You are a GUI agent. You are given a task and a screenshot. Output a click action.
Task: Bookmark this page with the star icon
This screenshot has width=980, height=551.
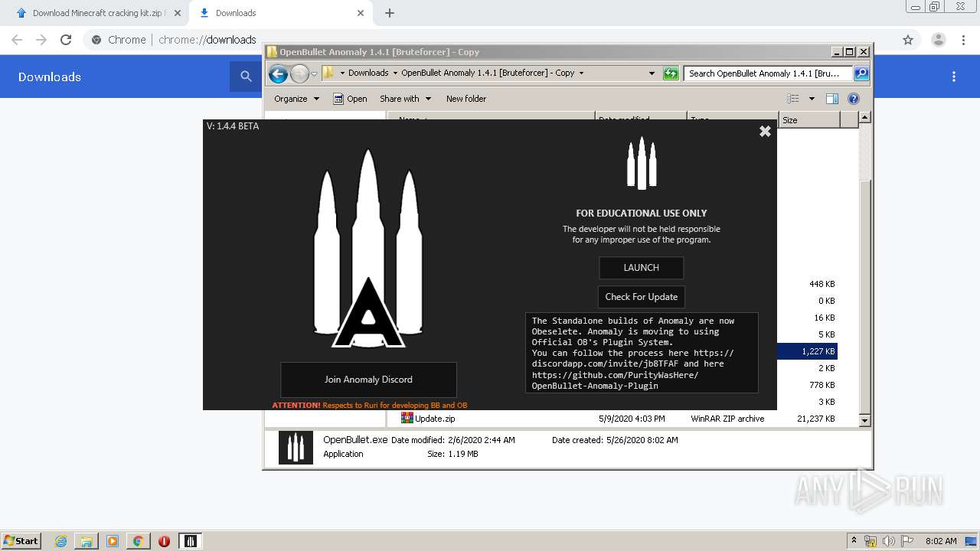click(908, 40)
